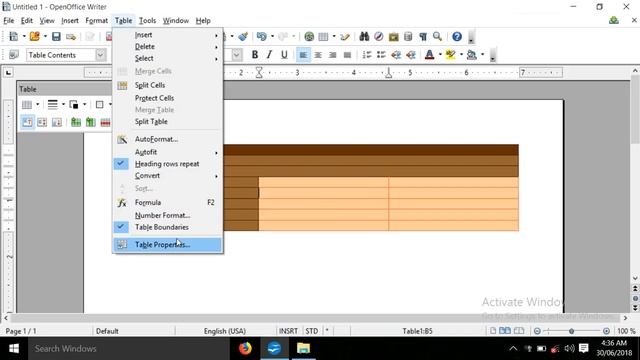The height and width of the screenshot is (360, 640).
Task: Open the Styles and Formatting icon
Action: click(x=14, y=55)
